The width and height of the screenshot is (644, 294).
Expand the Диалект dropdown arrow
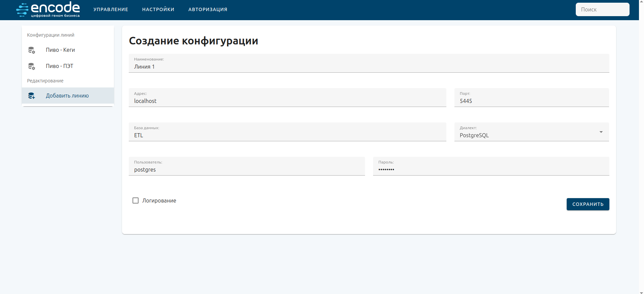(x=601, y=132)
